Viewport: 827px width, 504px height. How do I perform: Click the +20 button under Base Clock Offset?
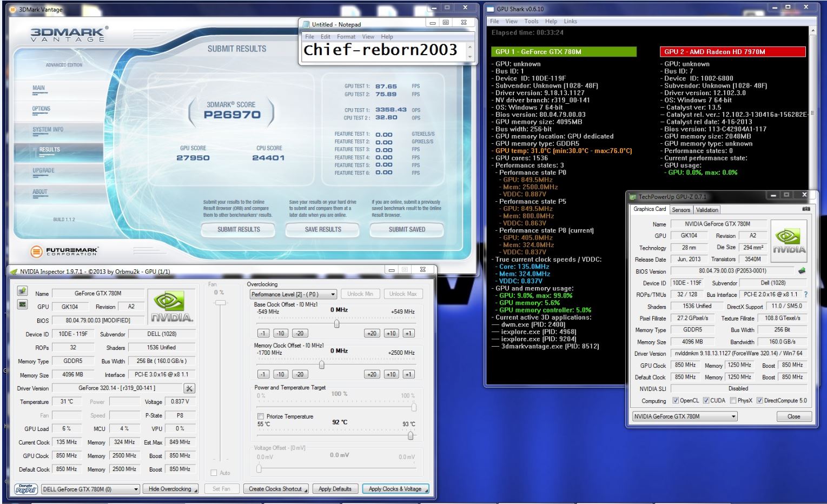372,333
